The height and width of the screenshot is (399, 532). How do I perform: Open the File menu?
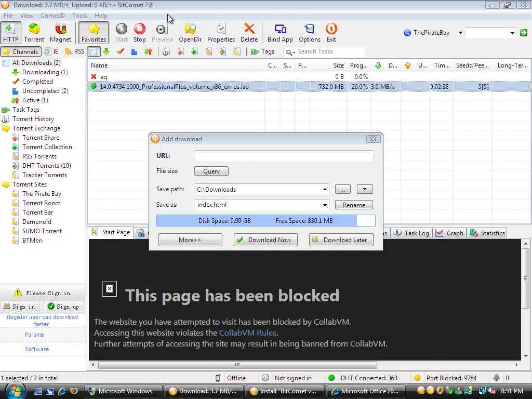coord(8,16)
